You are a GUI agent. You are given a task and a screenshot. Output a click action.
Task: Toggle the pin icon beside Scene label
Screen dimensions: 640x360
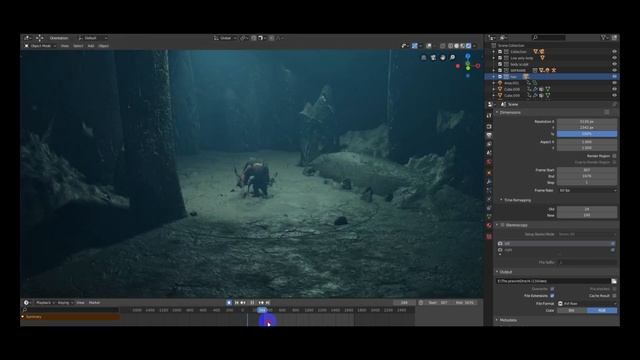pyautogui.click(x=614, y=104)
